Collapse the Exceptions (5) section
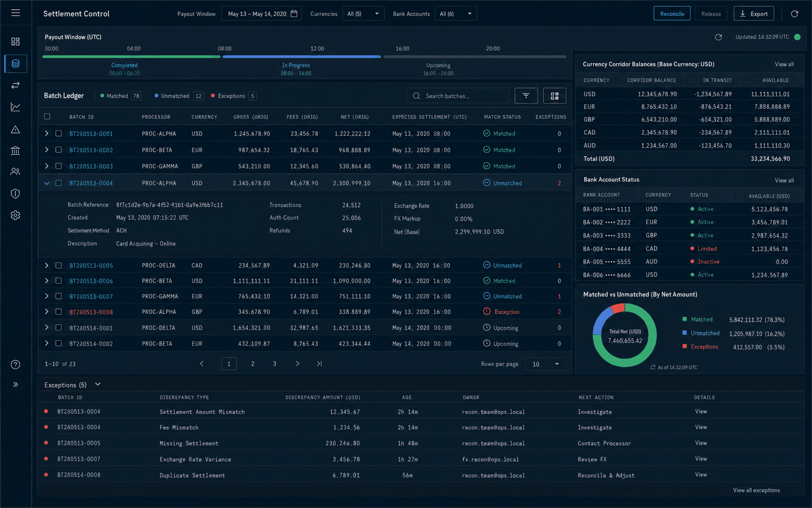812x508 pixels. (98, 384)
